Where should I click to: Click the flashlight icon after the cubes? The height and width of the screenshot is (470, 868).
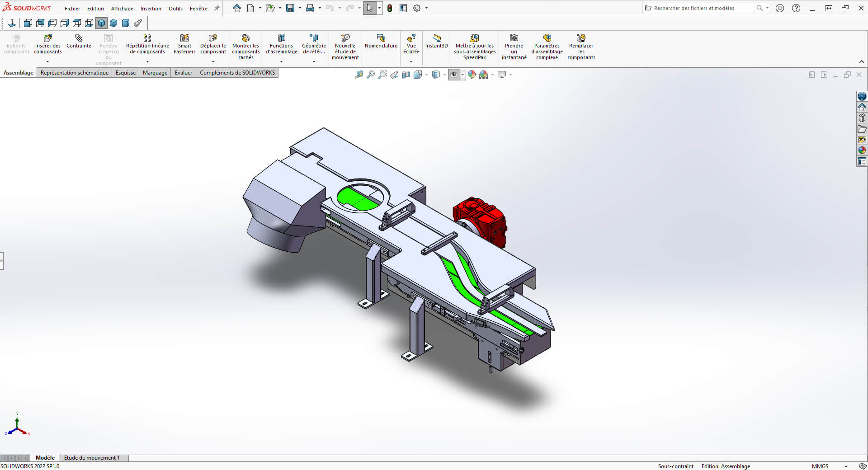(138, 23)
